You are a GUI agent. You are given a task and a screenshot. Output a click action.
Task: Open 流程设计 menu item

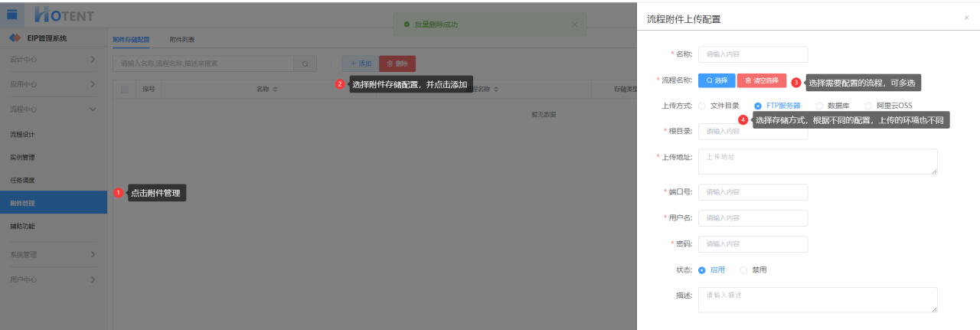53,134
